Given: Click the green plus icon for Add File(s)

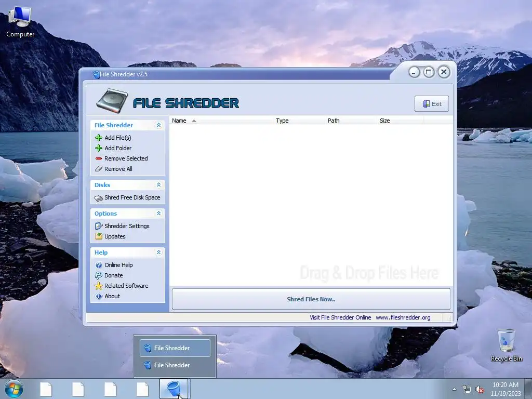Looking at the screenshot, I should [99, 138].
